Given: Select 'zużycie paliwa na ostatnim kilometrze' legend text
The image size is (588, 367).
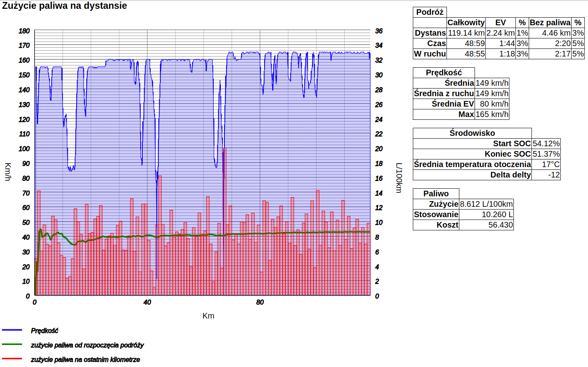Looking at the screenshot, I should click(x=85, y=360).
